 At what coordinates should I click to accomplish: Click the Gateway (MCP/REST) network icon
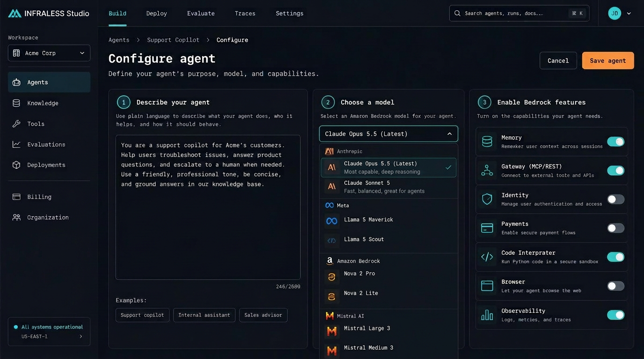(x=487, y=171)
